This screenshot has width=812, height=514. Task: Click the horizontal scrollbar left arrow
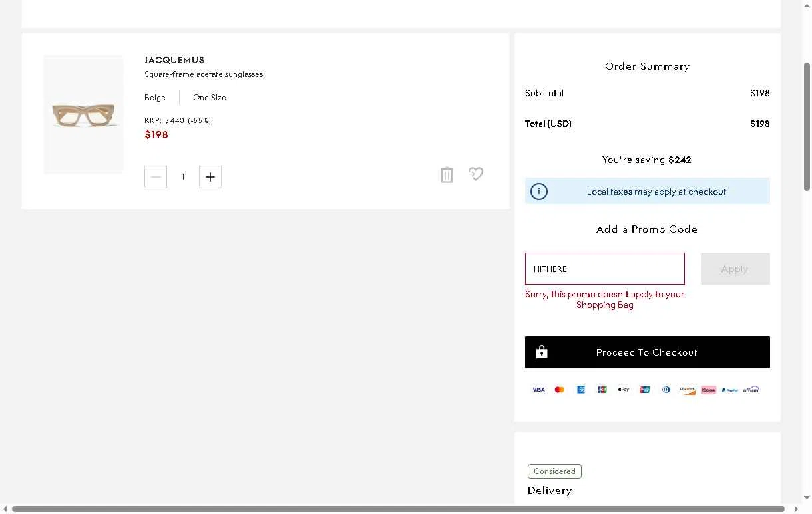coord(5,509)
